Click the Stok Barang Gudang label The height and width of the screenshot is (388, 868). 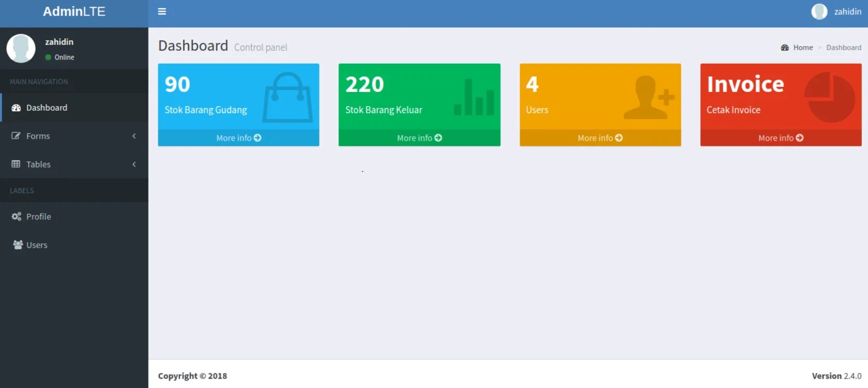pos(206,110)
